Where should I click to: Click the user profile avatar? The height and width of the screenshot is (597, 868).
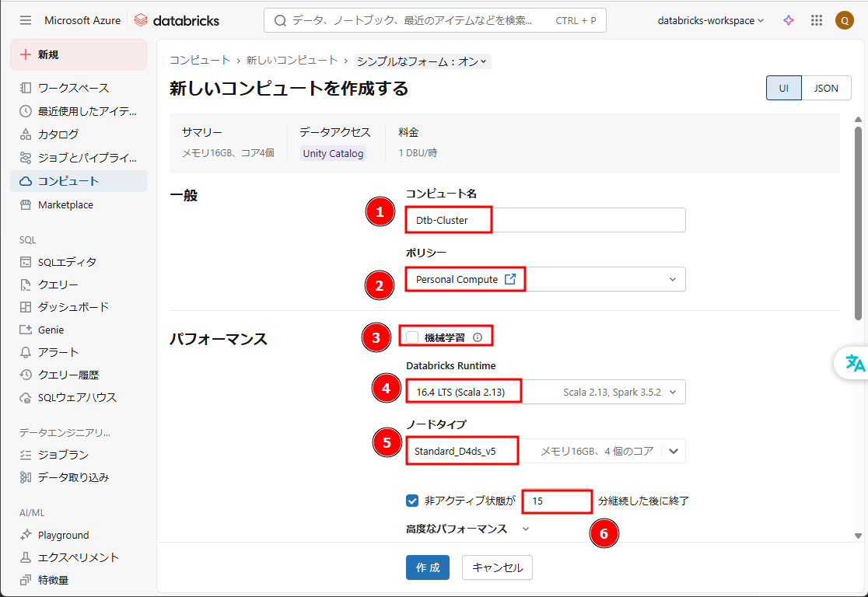coord(844,20)
